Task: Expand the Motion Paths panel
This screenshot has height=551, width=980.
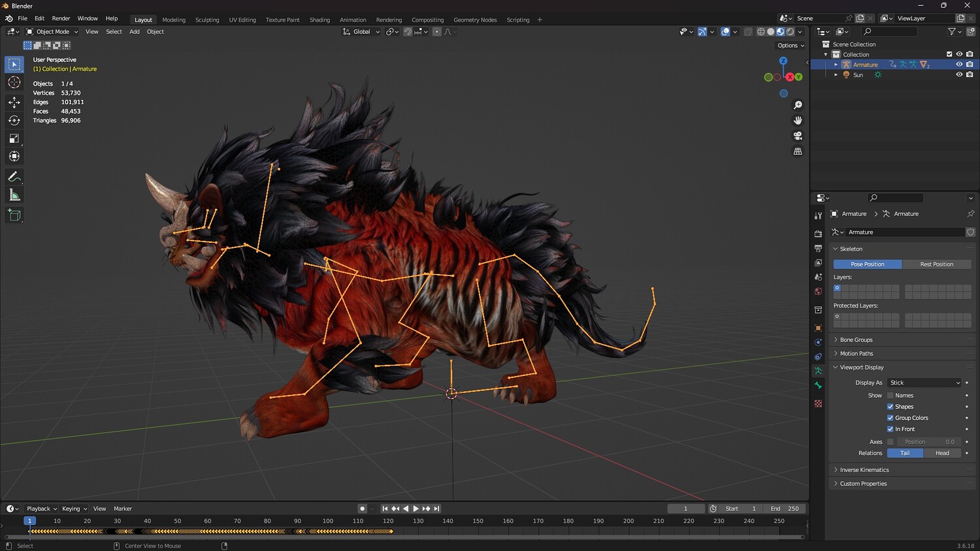Action: click(856, 353)
